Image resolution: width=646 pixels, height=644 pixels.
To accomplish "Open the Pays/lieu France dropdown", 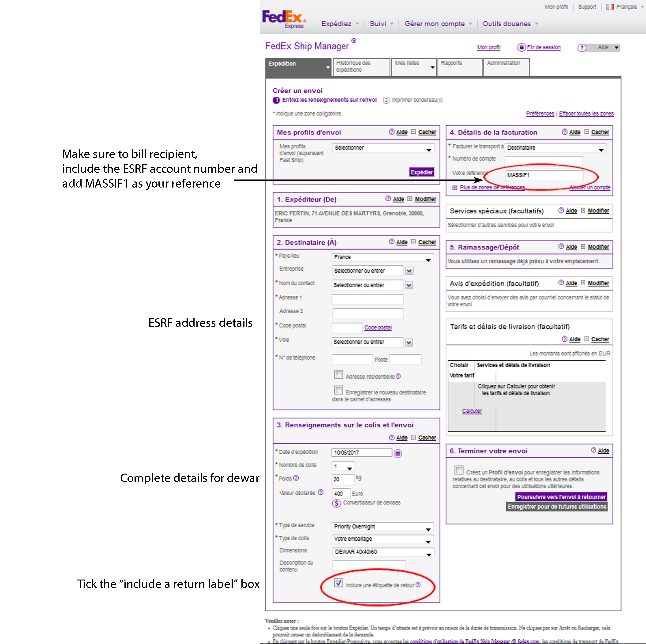I will point(383,257).
